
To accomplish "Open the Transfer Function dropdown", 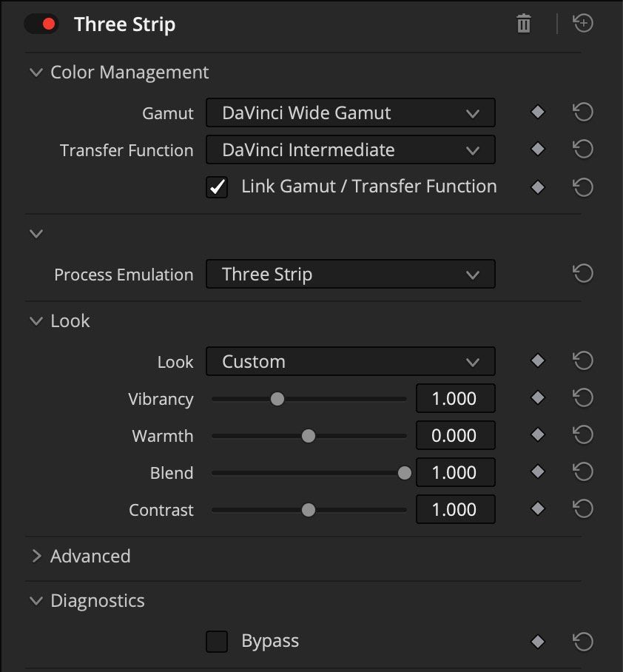I will 351,149.
